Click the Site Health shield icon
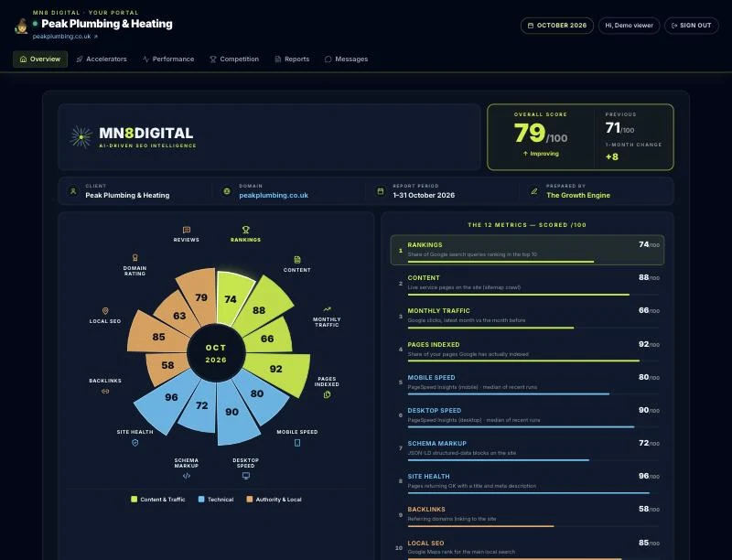Image resolution: width=732 pixels, height=560 pixels. (x=135, y=443)
